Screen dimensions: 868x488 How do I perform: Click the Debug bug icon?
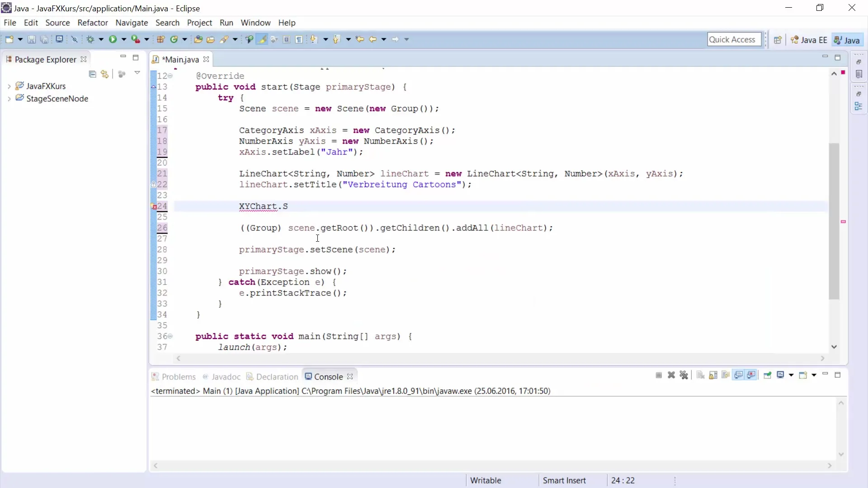(x=90, y=39)
